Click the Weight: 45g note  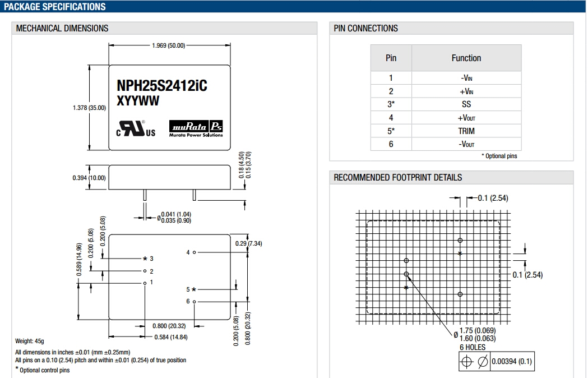point(30,341)
